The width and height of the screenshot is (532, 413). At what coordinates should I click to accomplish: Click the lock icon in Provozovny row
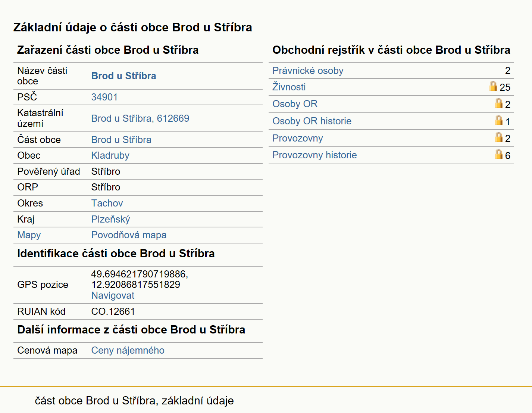coord(499,137)
